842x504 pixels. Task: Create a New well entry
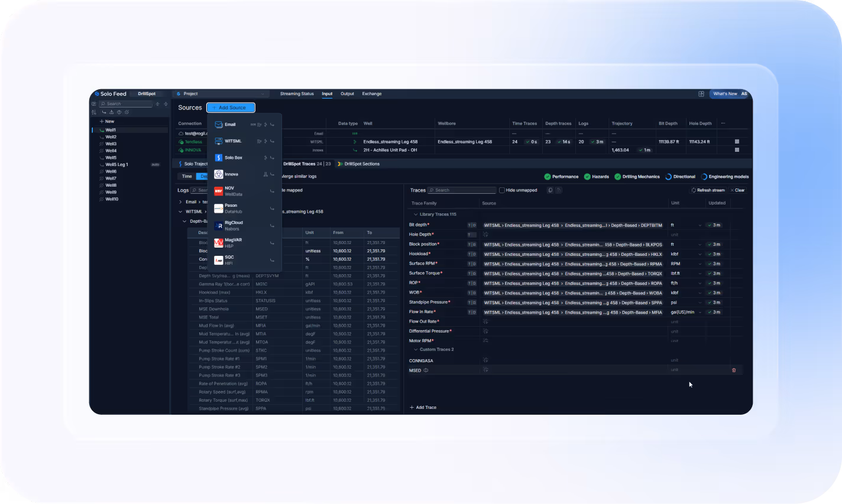pyautogui.click(x=107, y=121)
